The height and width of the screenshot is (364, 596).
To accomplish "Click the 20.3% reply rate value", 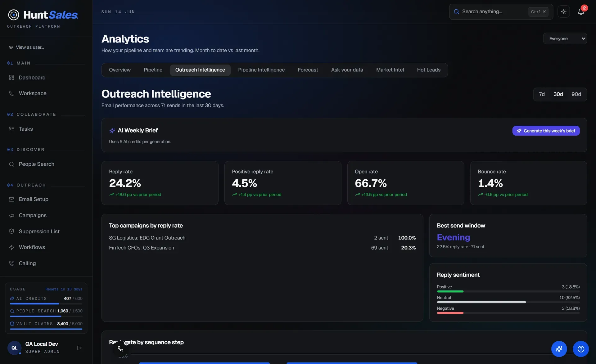I will pos(408,248).
